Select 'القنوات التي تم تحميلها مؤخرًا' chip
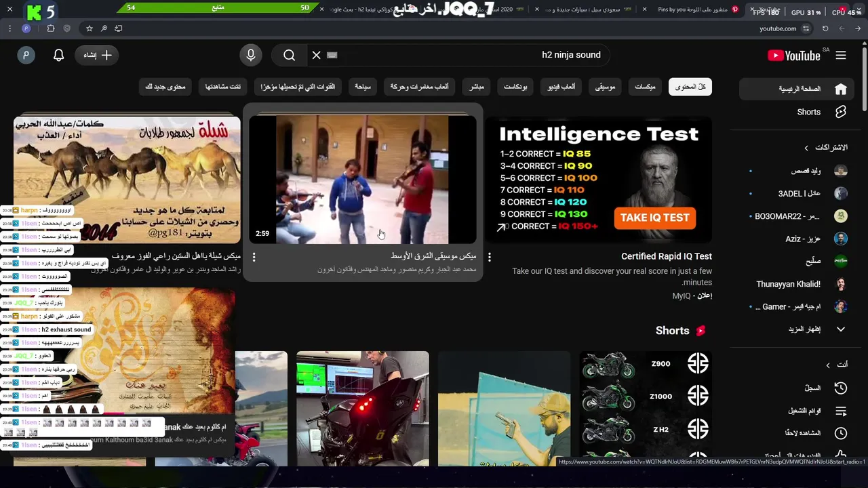 pos(298,87)
